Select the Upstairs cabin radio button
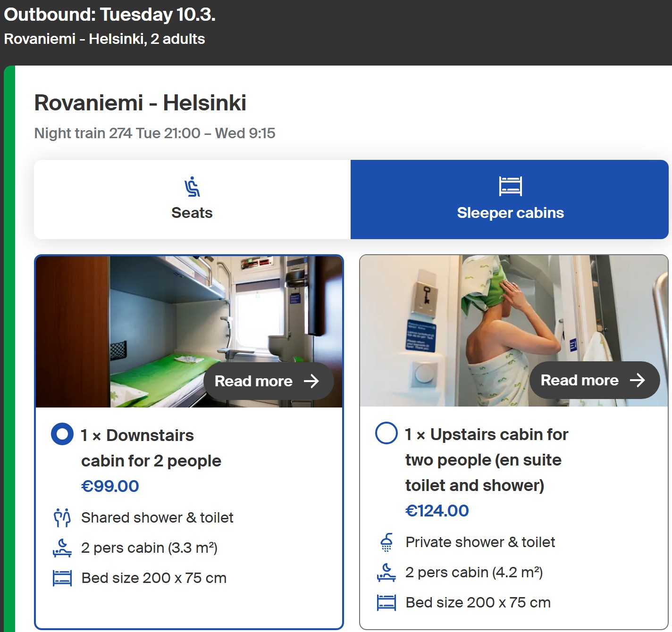The width and height of the screenshot is (672, 632). 386,433
